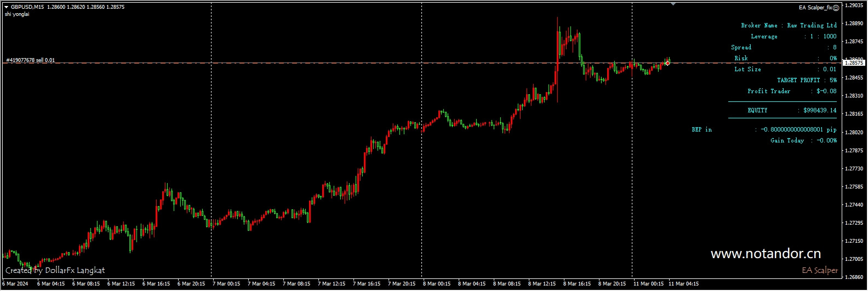Click the 7 Mar 00:15 time label

coord(226,284)
